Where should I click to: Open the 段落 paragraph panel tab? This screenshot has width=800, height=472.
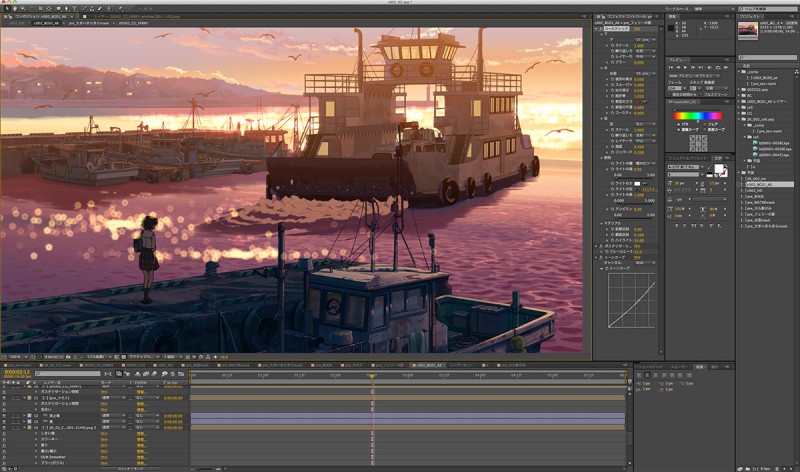tap(700, 366)
